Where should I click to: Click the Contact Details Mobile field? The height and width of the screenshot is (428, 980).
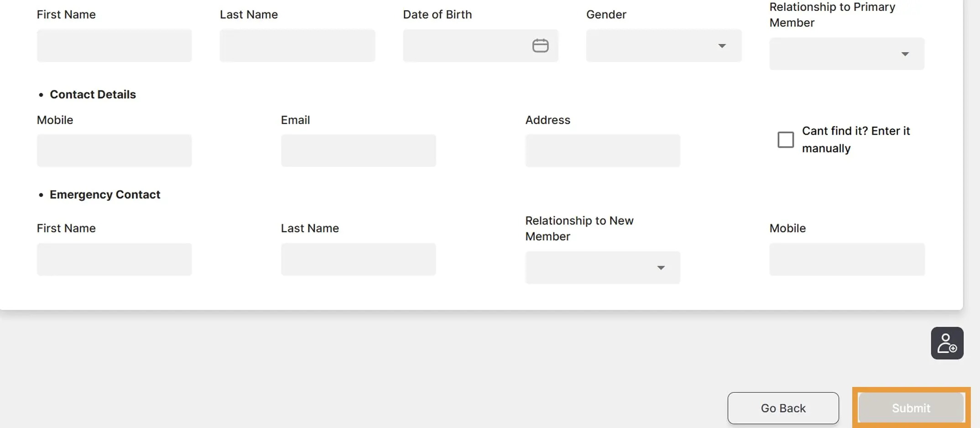coord(114,151)
